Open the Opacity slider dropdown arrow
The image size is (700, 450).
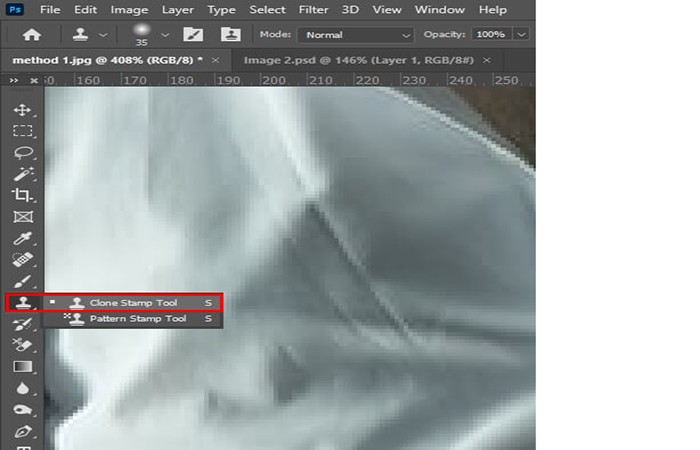(x=521, y=34)
